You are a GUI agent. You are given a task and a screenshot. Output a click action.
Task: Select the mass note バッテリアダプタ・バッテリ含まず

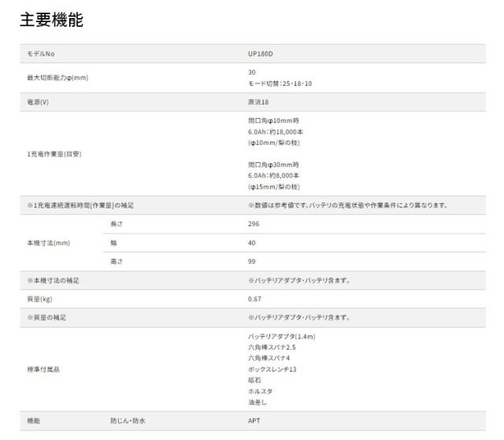click(299, 318)
